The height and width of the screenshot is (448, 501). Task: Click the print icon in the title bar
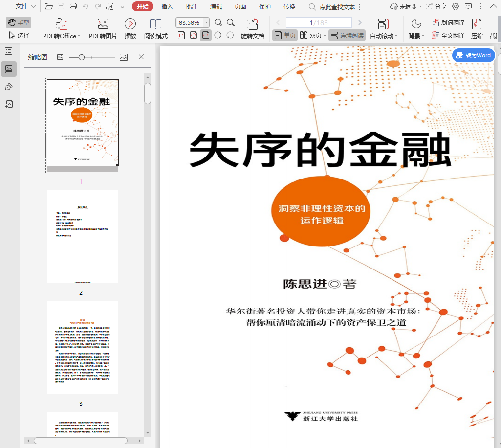coord(73,6)
